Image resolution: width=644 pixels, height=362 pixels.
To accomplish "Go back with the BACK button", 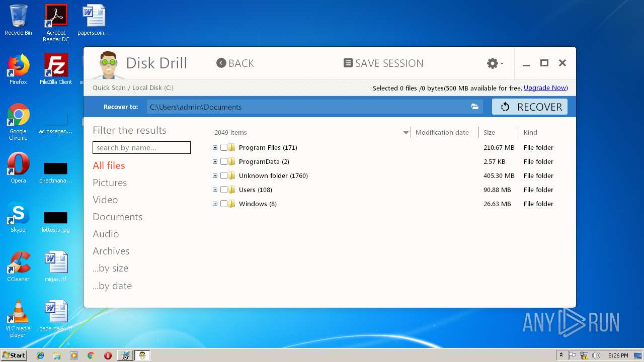I will 235,63.
